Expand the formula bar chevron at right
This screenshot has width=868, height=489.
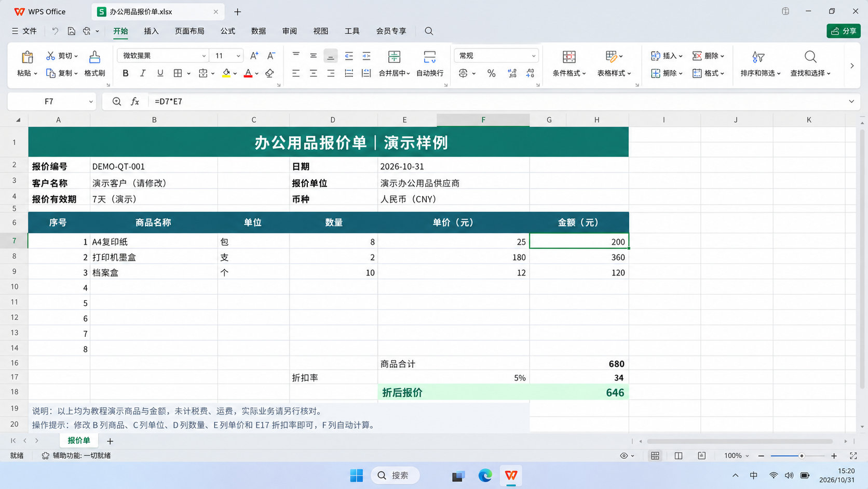click(851, 101)
